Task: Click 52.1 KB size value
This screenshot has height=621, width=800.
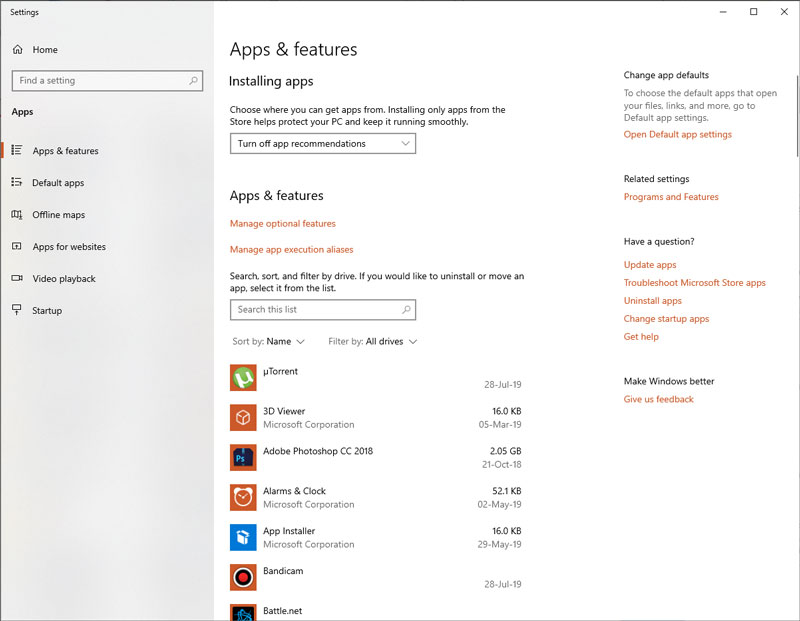Action: pos(507,491)
